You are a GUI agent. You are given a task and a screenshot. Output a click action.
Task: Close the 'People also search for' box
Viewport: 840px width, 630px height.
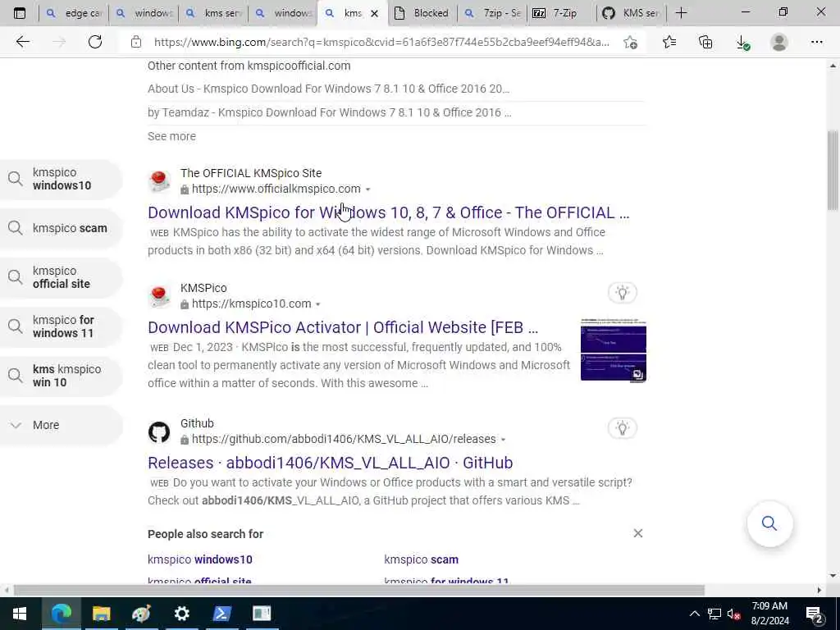637,533
